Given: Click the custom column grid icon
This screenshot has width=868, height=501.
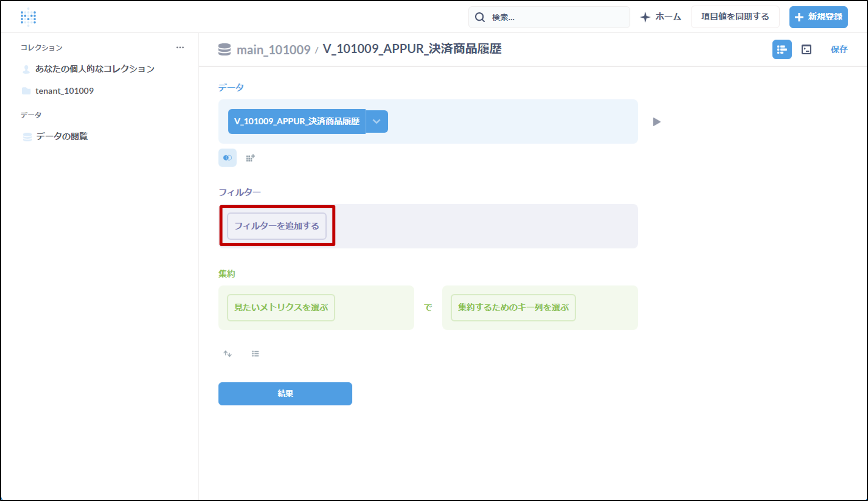Looking at the screenshot, I should click(x=250, y=158).
